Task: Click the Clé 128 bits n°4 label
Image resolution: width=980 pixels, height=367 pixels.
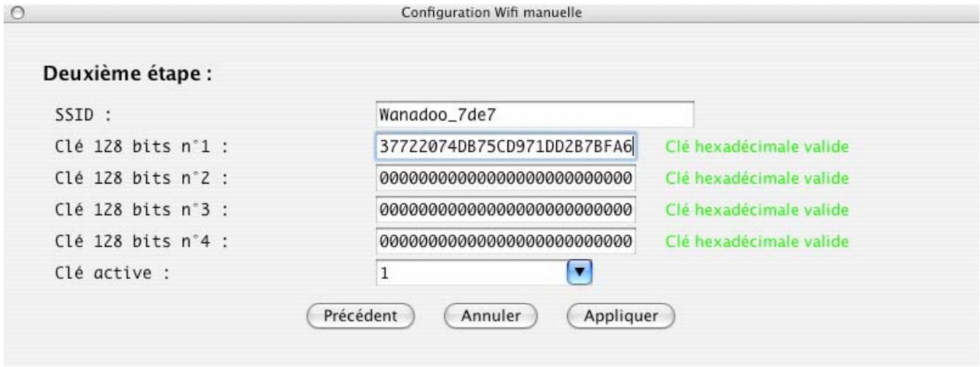Action: coord(140,241)
